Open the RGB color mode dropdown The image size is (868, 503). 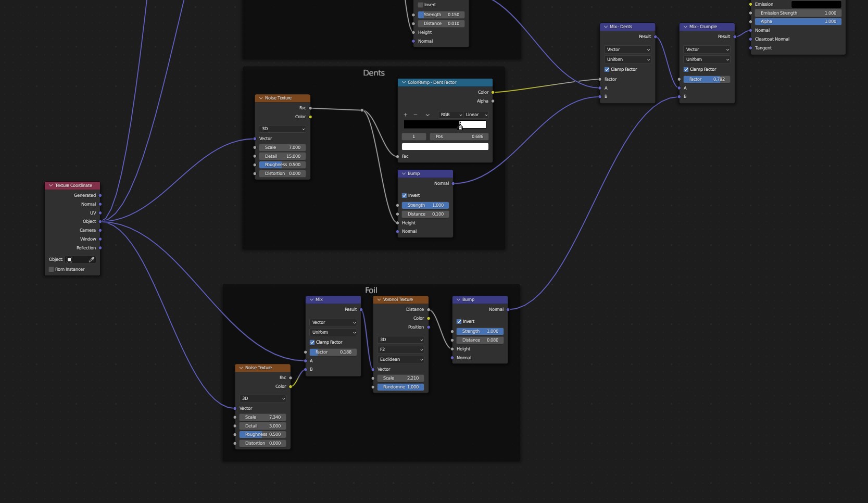click(x=450, y=115)
